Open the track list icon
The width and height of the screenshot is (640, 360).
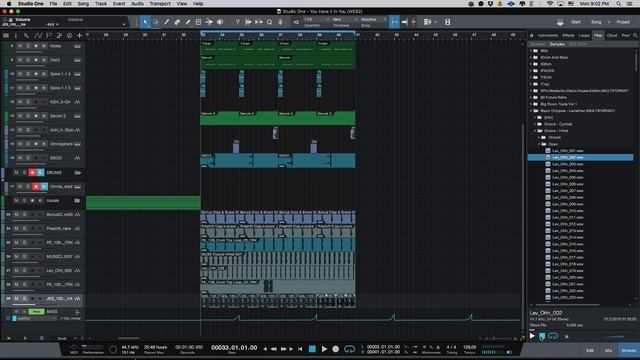pyautogui.click(x=6, y=36)
